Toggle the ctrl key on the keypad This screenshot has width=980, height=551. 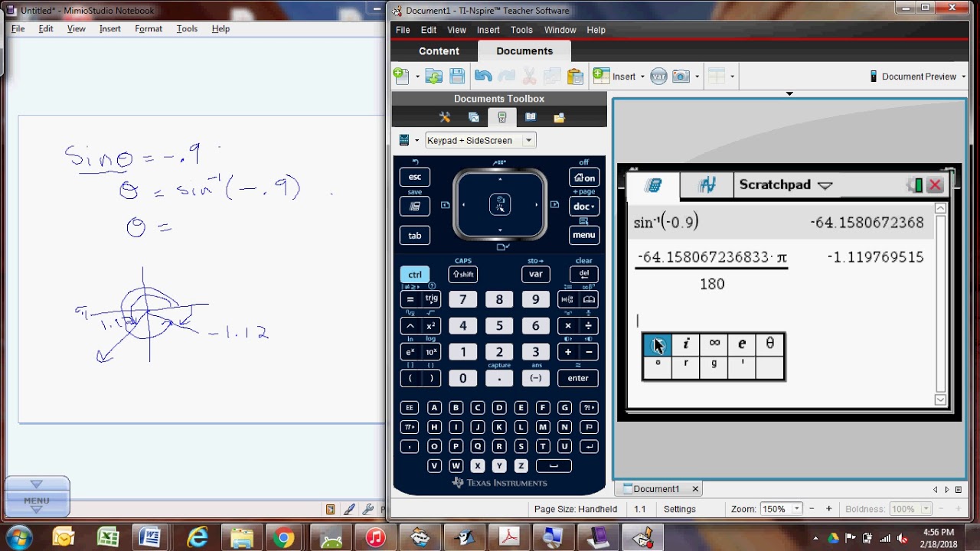click(414, 274)
